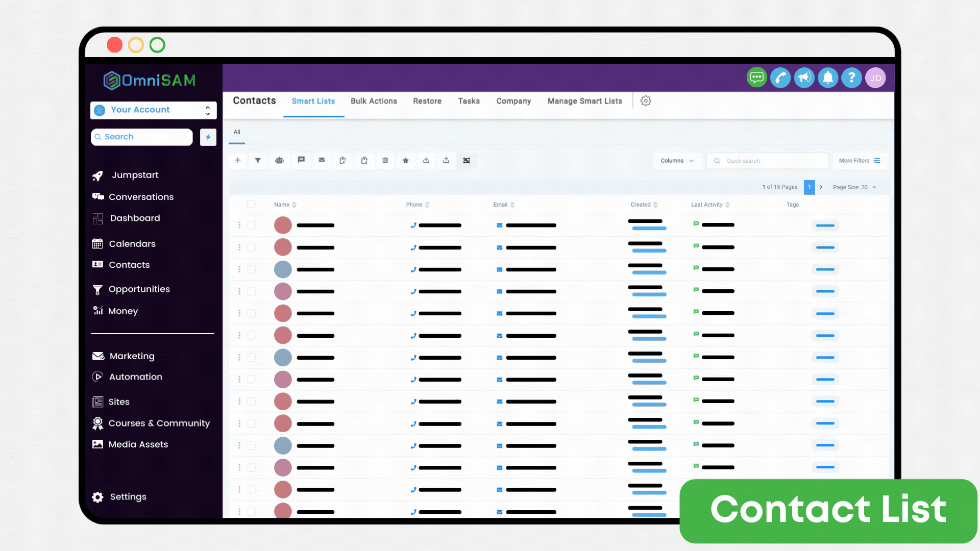The image size is (980, 551).
Task: Open the Manage Smart Lists tab
Action: (x=584, y=101)
